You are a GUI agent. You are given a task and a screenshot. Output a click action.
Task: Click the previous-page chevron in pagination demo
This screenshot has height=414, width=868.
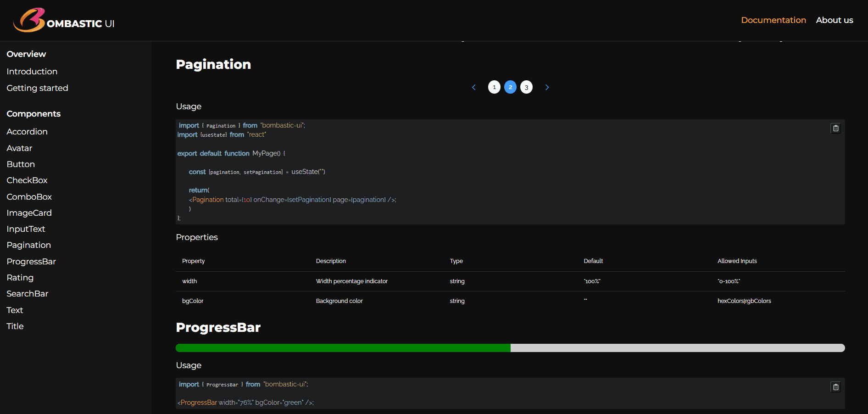(x=474, y=87)
